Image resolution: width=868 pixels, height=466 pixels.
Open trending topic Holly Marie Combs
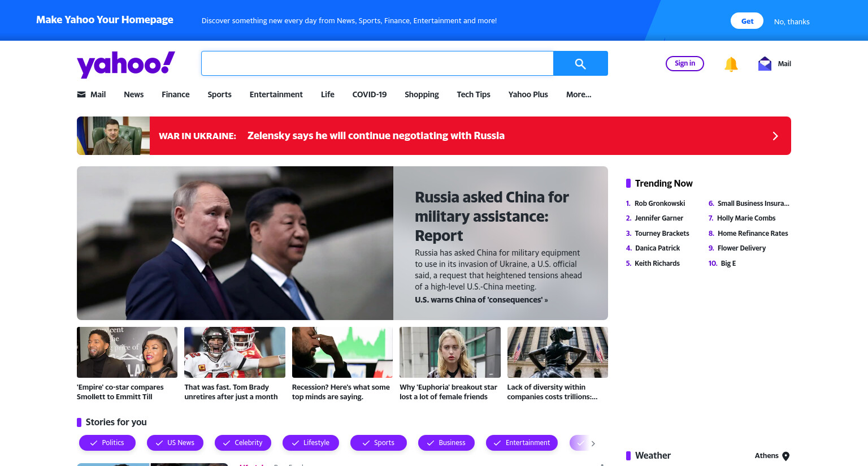(746, 218)
